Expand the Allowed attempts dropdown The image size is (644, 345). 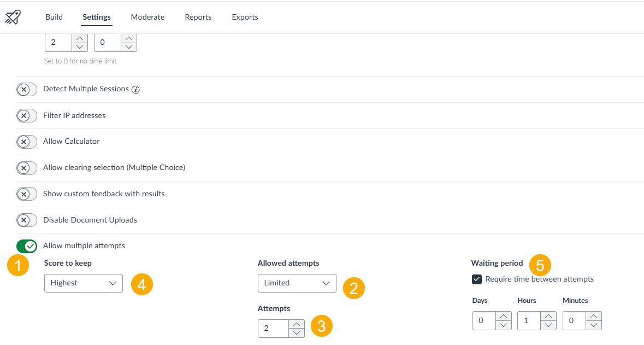297,283
